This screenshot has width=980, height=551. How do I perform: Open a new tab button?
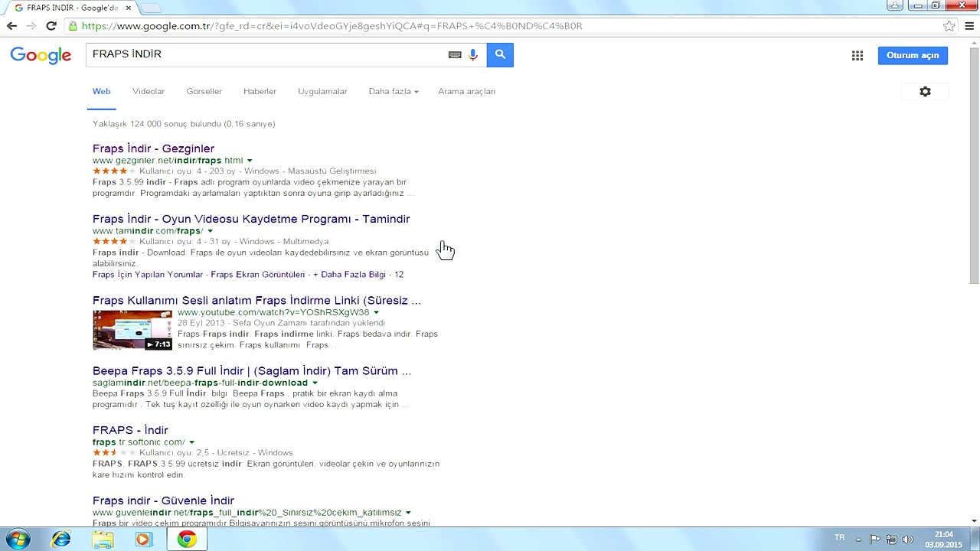point(151,8)
